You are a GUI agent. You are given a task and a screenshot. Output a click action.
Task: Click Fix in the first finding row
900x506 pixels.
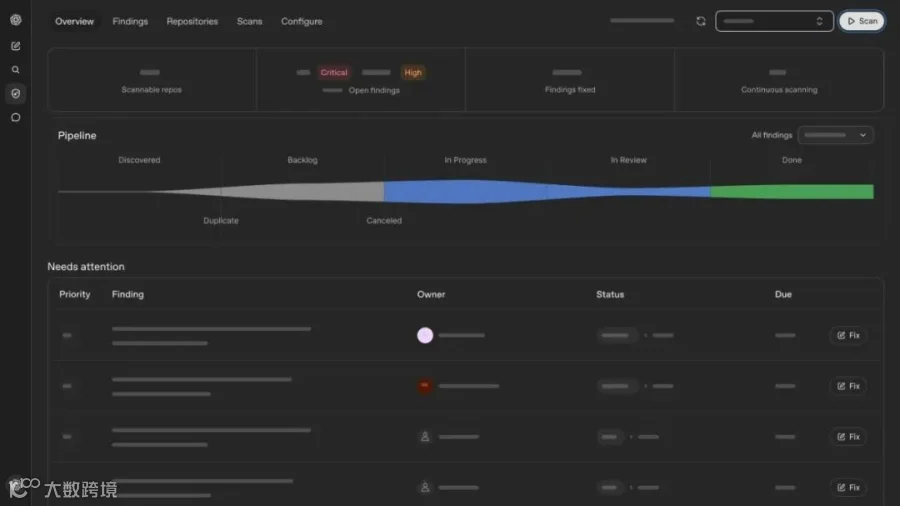tap(848, 336)
